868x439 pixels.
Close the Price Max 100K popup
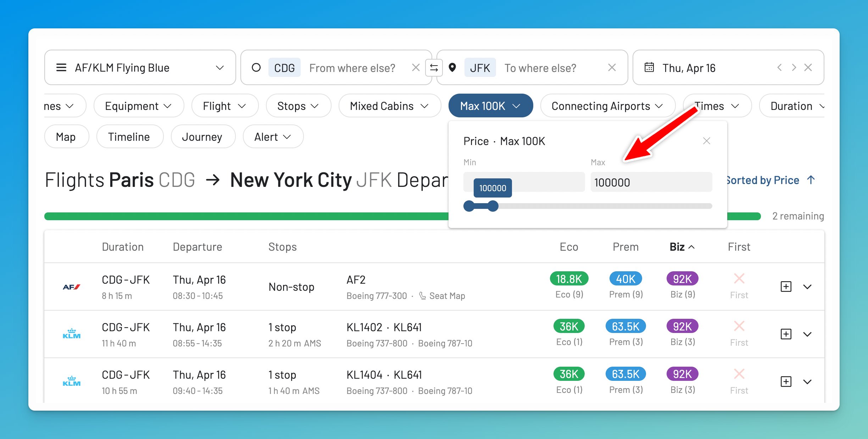(x=706, y=141)
